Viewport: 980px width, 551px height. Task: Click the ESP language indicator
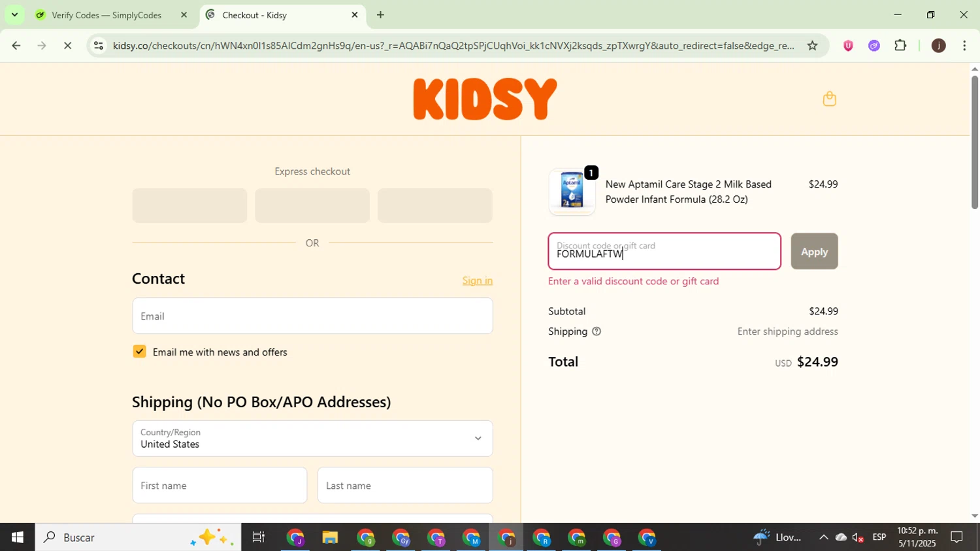click(x=879, y=537)
